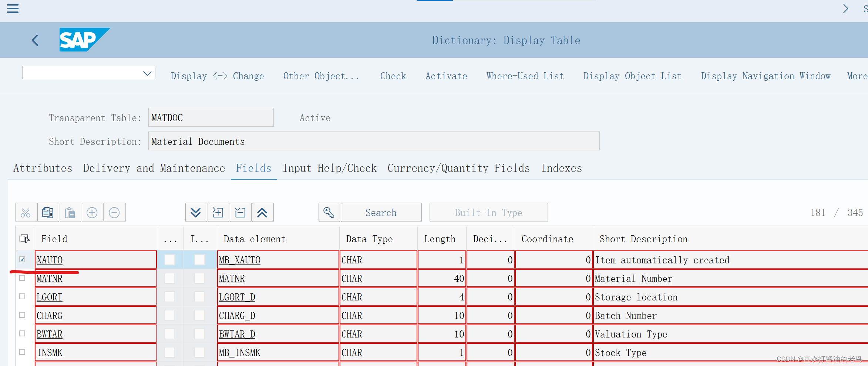
Task: Uncheck the selected XAUTO row checkbox
Action: click(22, 259)
